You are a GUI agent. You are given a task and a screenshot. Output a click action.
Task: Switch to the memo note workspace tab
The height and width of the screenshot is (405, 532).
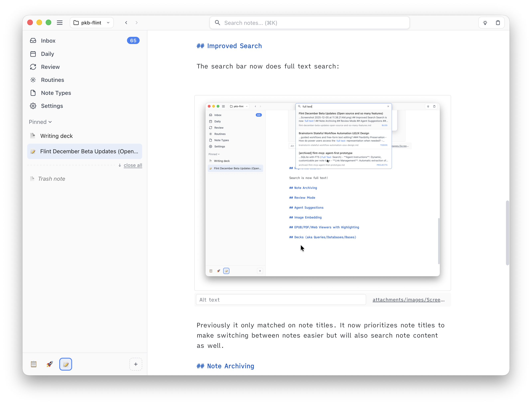pyautogui.click(x=65, y=364)
